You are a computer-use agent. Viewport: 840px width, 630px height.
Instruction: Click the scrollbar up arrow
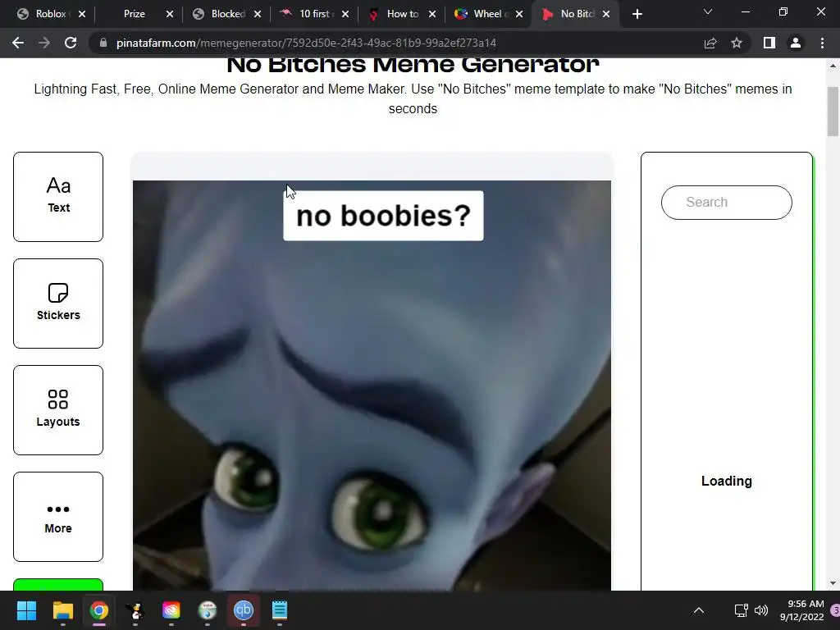[833, 66]
